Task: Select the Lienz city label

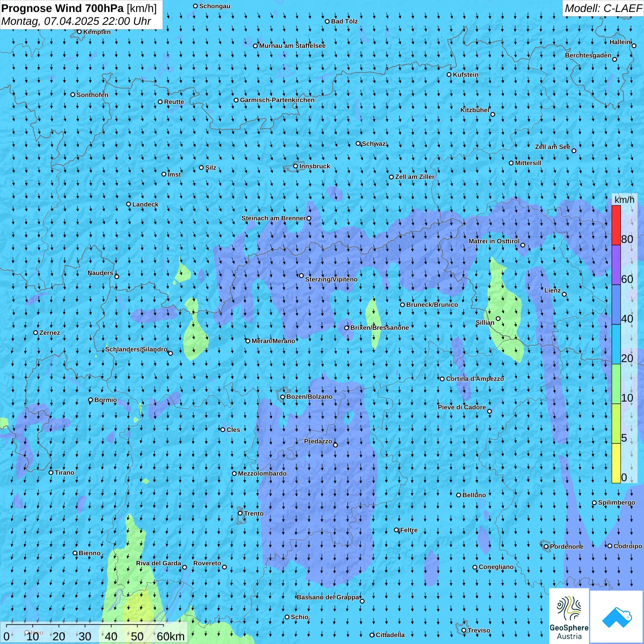Action: coord(552,290)
